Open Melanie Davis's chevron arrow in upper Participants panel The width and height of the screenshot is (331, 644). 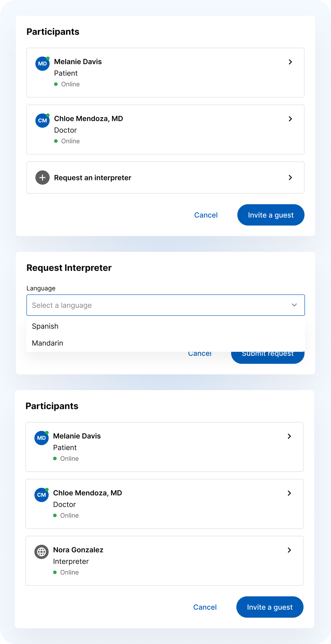pos(290,62)
